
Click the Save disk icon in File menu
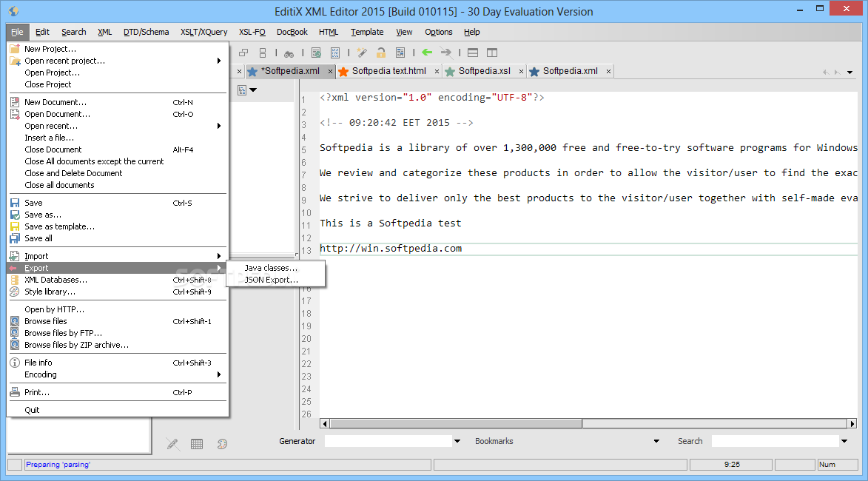click(x=15, y=203)
